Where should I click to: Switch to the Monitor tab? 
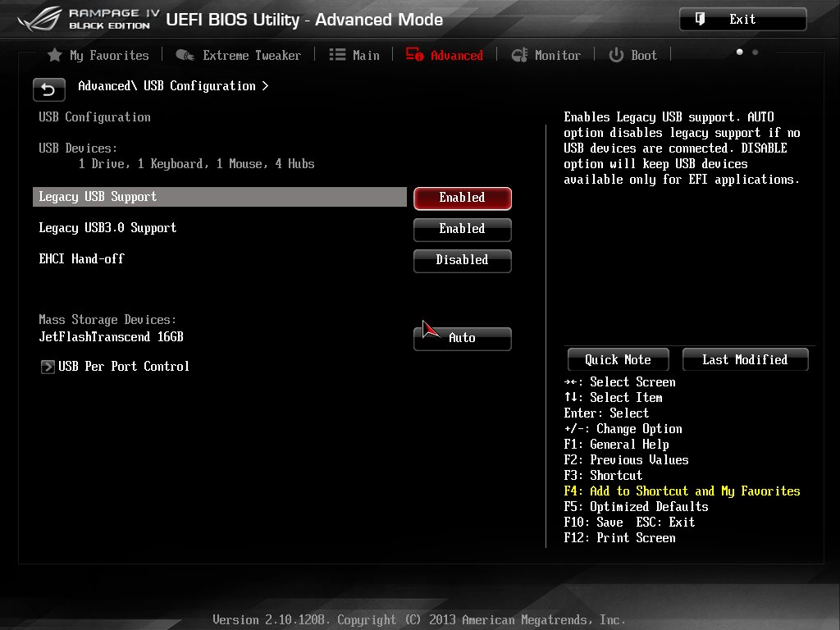pyautogui.click(x=557, y=55)
